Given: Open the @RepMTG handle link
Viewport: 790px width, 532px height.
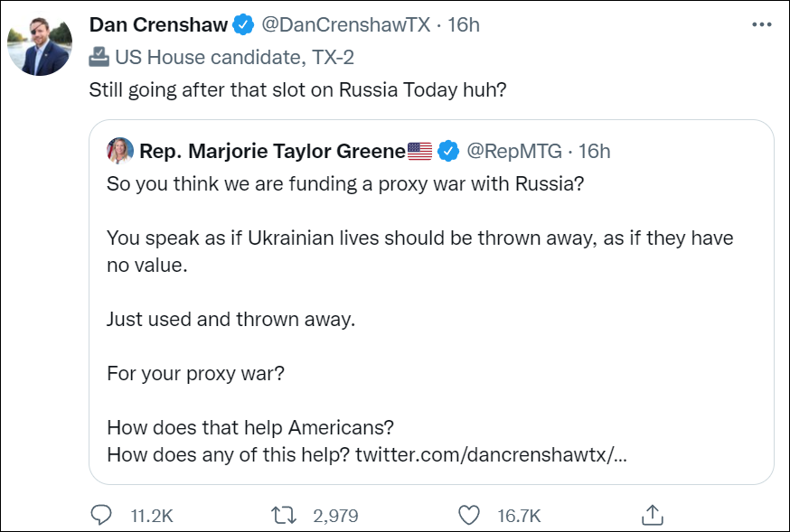Looking at the screenshot, I should 513,151.
